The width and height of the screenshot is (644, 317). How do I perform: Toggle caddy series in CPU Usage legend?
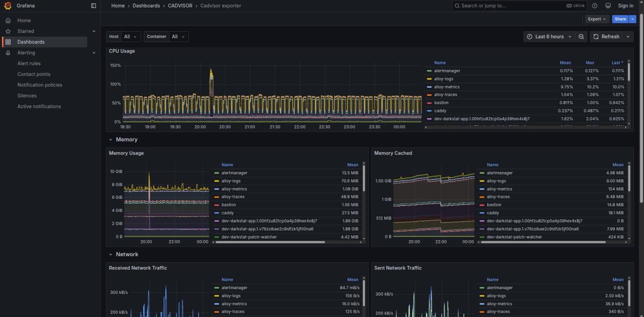point(440,111)
